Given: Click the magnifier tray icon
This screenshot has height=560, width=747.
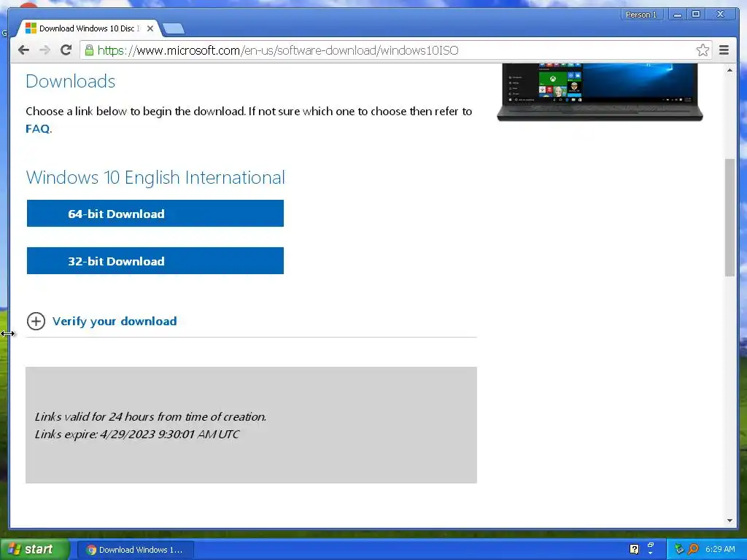Looking at the screenshot, I should (693, 549).
